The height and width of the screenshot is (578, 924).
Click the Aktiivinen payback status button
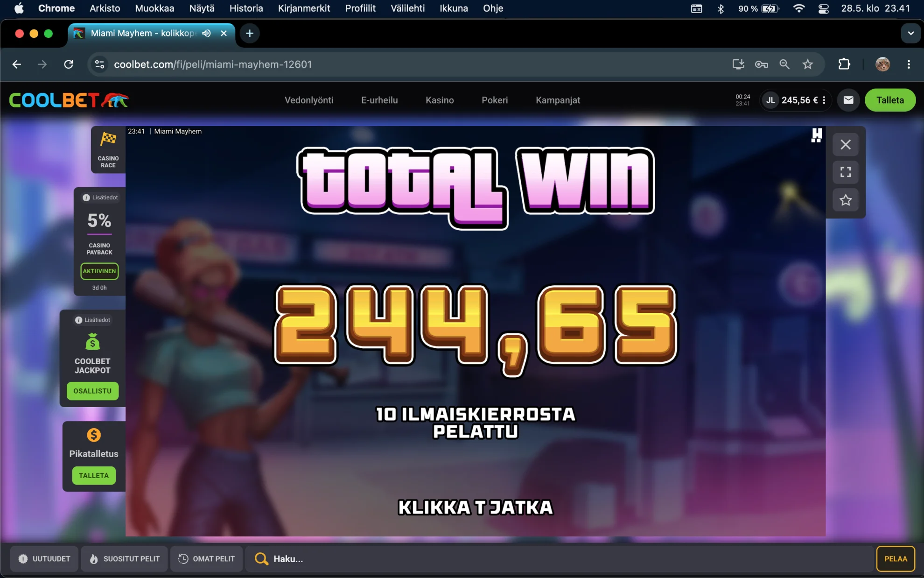(99, 271)
